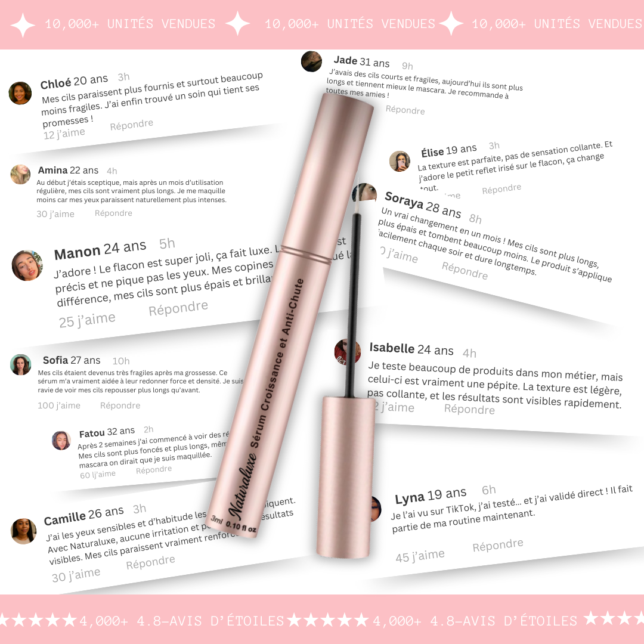
Task: Click Chloé's profile avatar
Action: (x=20, y=93)
